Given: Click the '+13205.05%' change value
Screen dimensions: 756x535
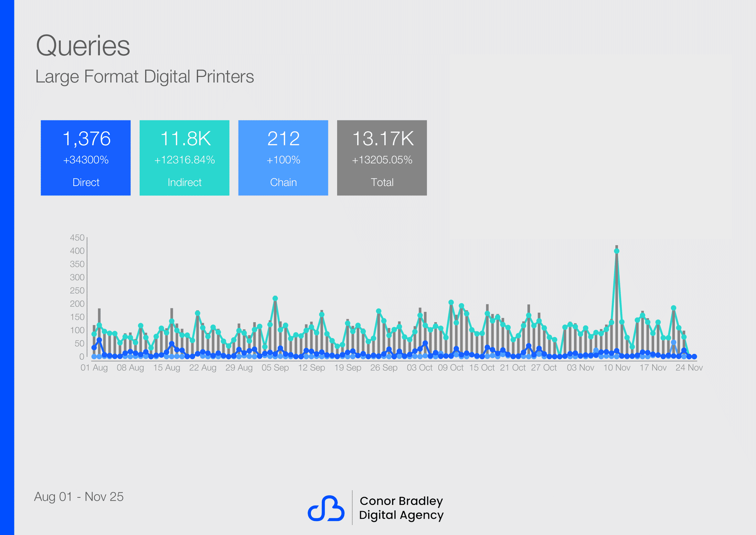Looking at the screenshot, I should (x=382, y=160).
